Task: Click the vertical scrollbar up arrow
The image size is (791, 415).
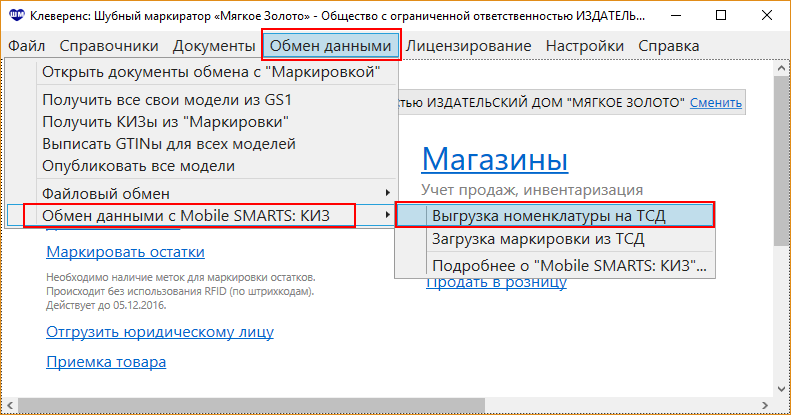Action: (x=782, y=68)
